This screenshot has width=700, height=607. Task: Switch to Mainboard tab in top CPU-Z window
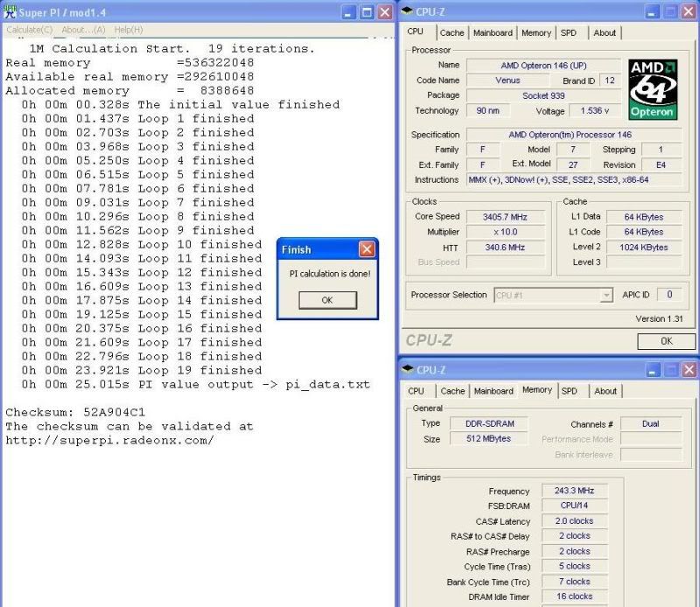coord(493,32)
